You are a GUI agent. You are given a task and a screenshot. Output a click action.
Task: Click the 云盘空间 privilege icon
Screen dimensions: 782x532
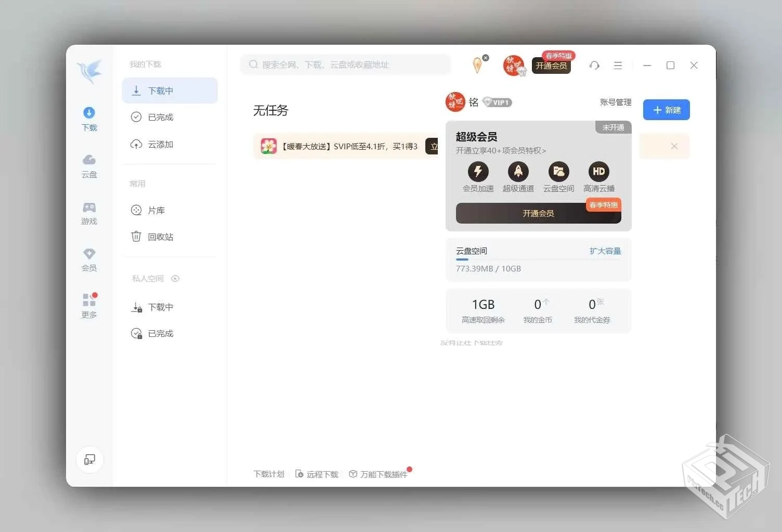(558, 172)
